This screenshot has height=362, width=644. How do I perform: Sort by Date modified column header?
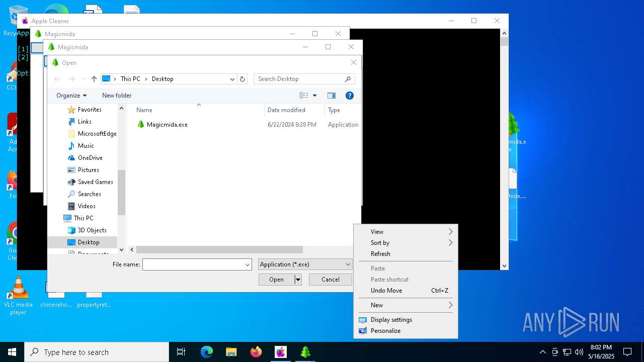click(x=295, y=110)
